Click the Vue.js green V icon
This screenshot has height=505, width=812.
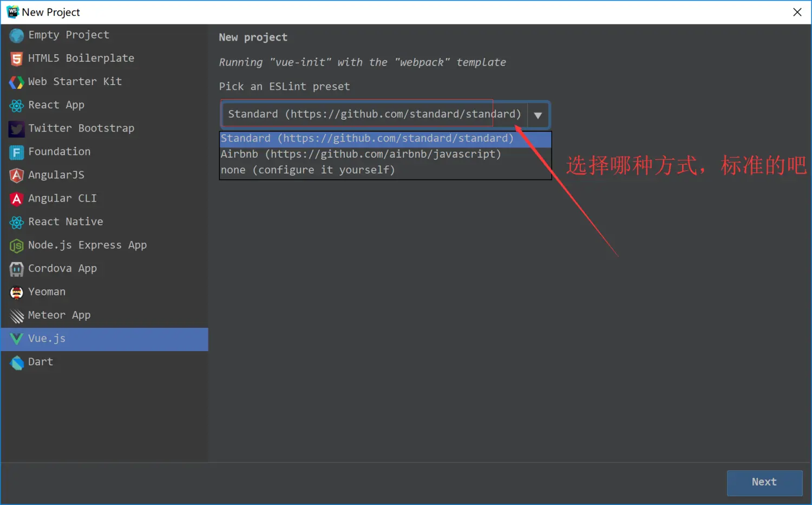coord(17,339)
